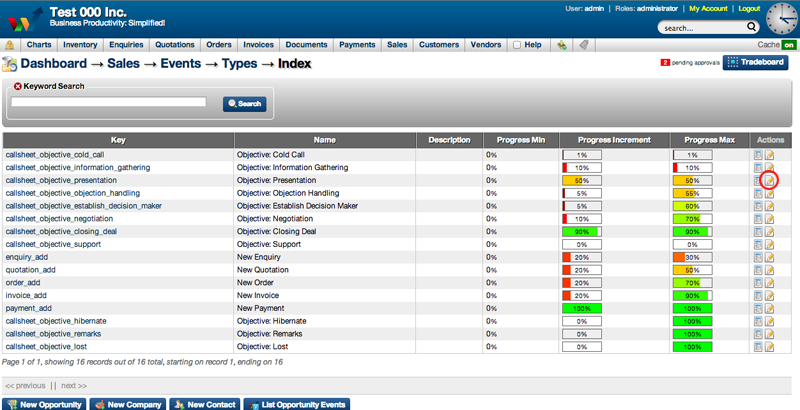View details of callsheet_objective_lost row
Viewport: 800px width, 410px height.
(x=758, y=346)
